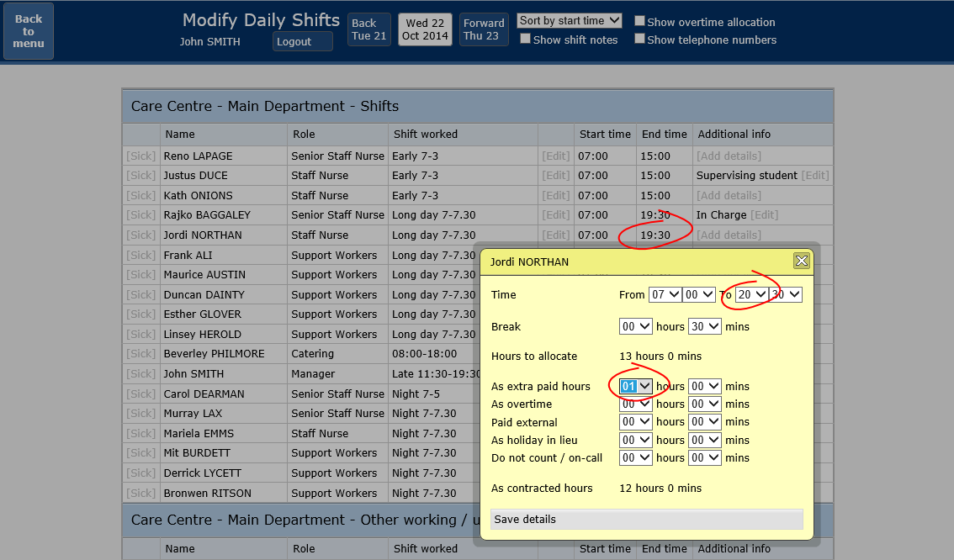Screen dimensions: 954x560
Task: Click the Logout button
Action: coord(302,41)
